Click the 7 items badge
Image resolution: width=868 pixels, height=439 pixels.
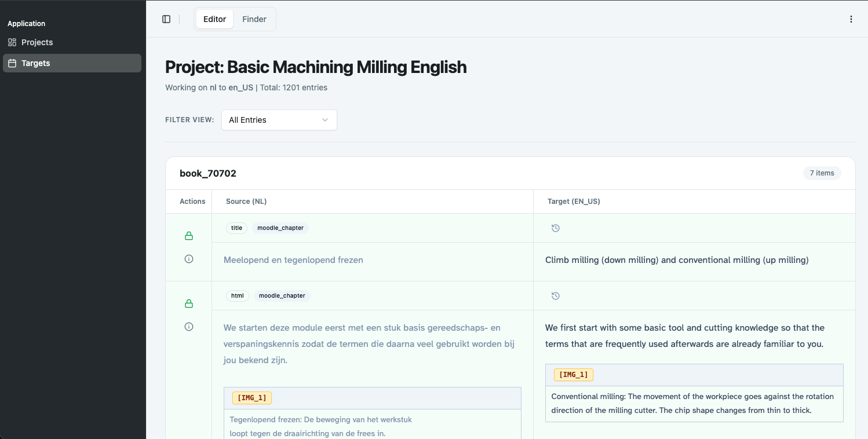click(822, 173)
